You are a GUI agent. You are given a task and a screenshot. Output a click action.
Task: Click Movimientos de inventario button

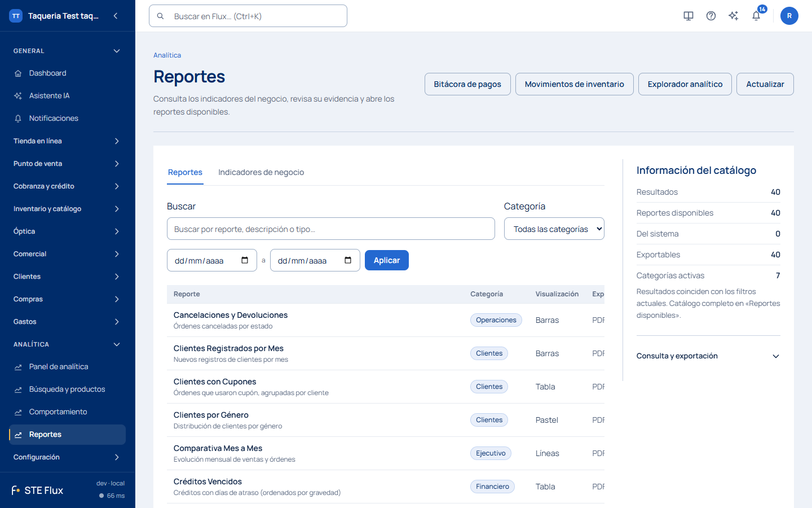[575, 84]
